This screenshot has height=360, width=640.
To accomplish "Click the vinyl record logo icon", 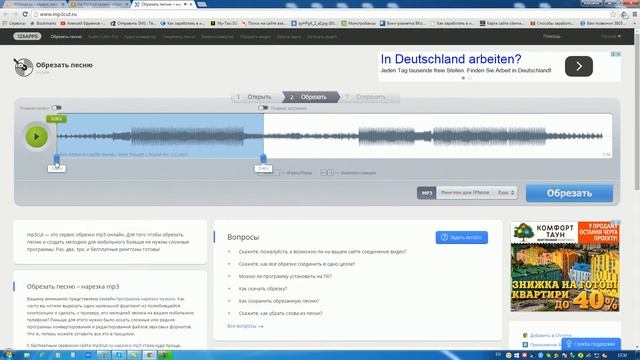I will [23, 67].
